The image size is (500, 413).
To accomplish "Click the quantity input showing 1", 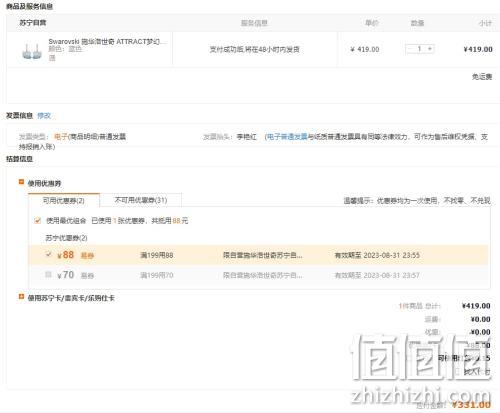I will [420, 49].
